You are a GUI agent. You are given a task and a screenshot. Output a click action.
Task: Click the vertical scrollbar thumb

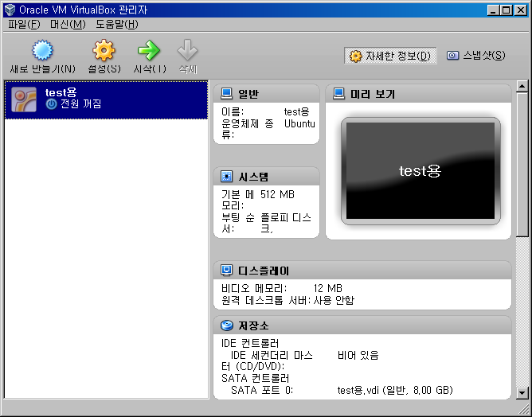tap(522, 165)
